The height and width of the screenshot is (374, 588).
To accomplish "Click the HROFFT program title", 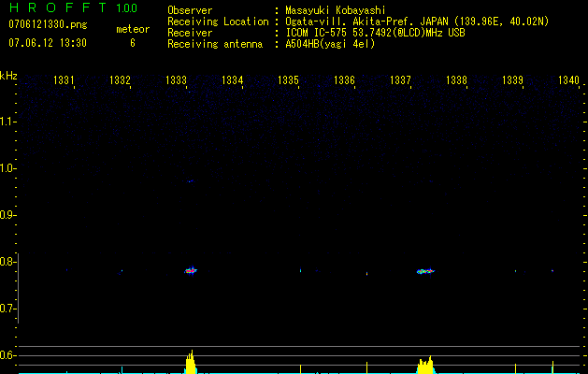I will (58, 7).
